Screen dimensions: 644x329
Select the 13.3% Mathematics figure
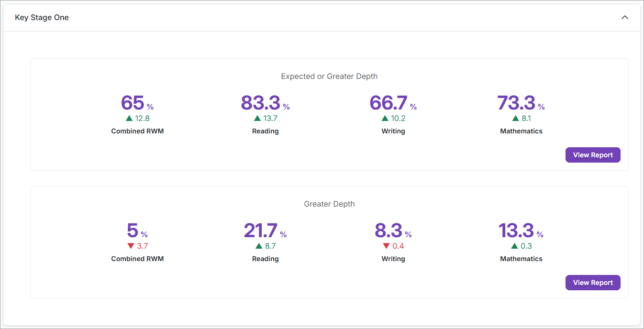coord(516,230)
